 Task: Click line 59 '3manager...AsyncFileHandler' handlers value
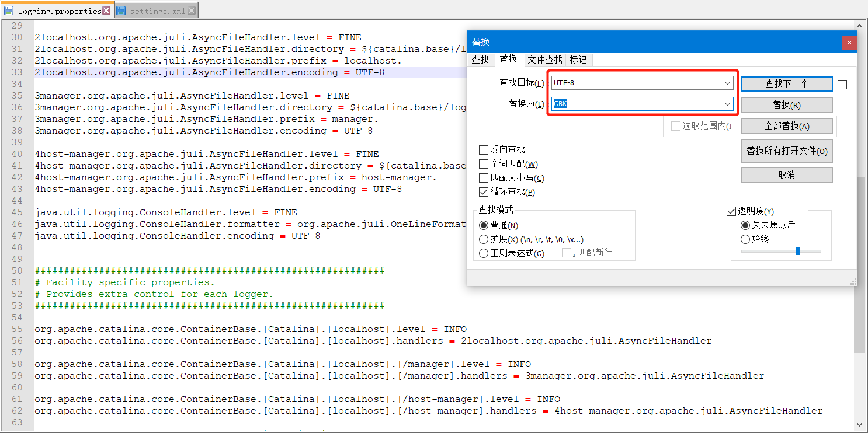(x=644, y=376)
